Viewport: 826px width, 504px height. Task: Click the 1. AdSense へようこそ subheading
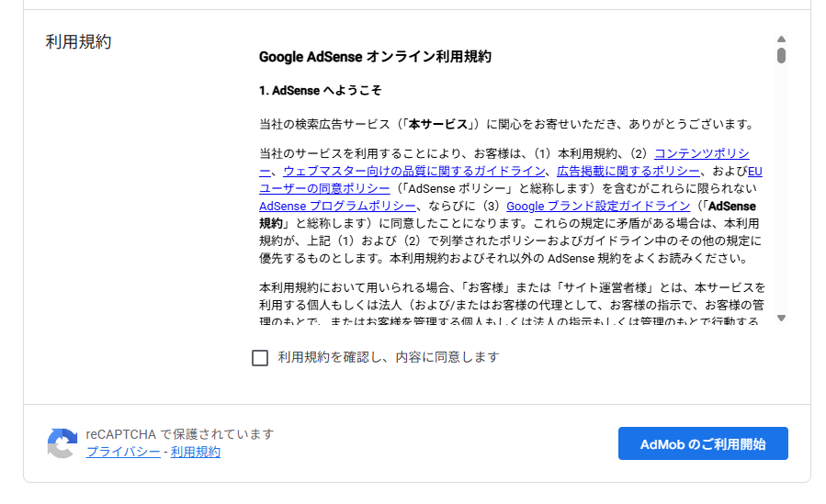pyautogui.click(x=320, y=91)
